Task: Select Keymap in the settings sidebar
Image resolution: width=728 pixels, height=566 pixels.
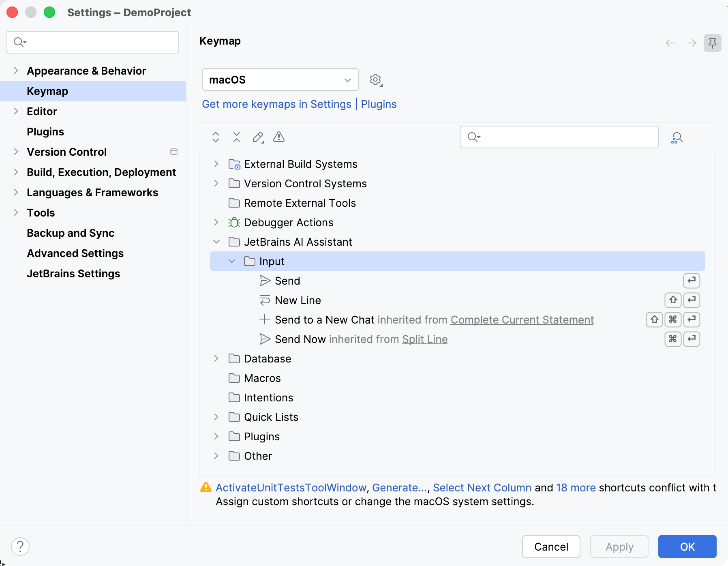Action: pyautogui.click(x=93, y=91)
